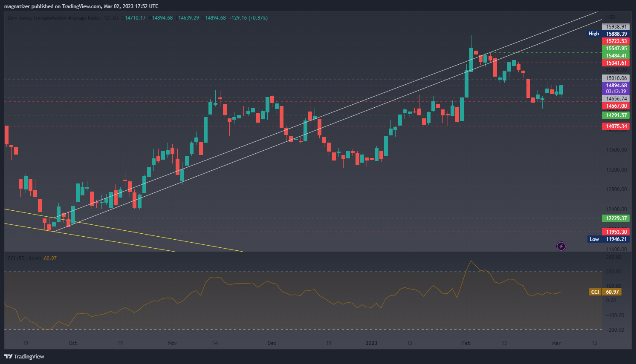
Task: Select the orange CCI 60.97 value tag
Action: (605, 292)
